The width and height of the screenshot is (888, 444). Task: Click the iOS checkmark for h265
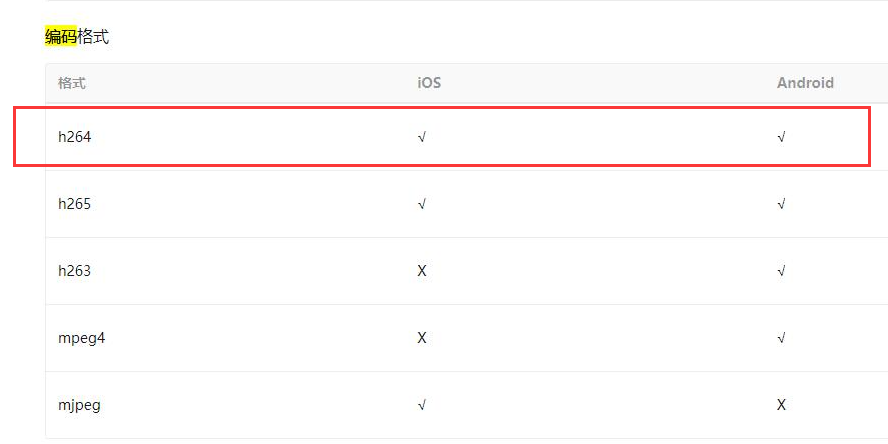pyautogui.click(x=421, y=204)
